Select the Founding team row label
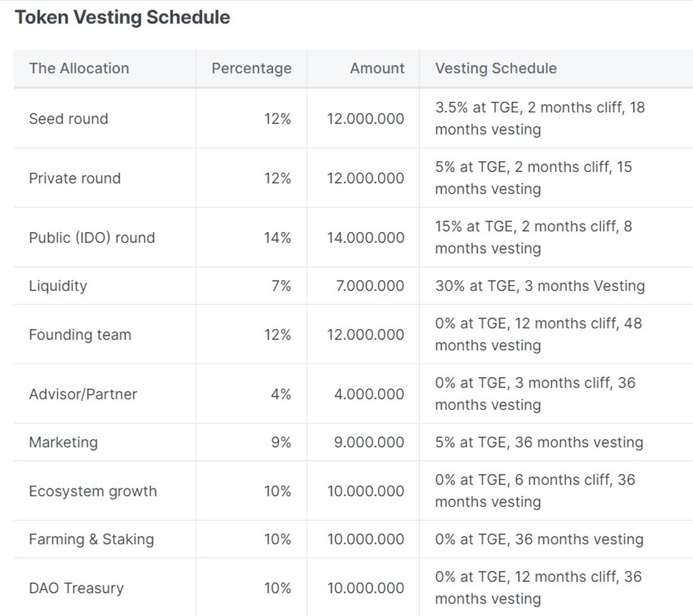Image resolution: width=693 pixels, height=616 pixels. [x=80, y=334]
